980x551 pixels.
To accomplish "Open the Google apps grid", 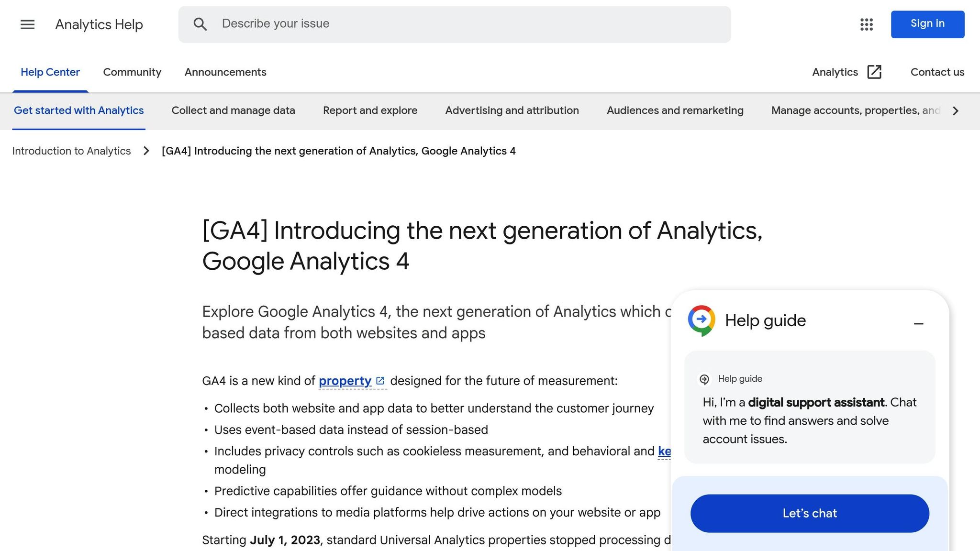I will point(866,24).
